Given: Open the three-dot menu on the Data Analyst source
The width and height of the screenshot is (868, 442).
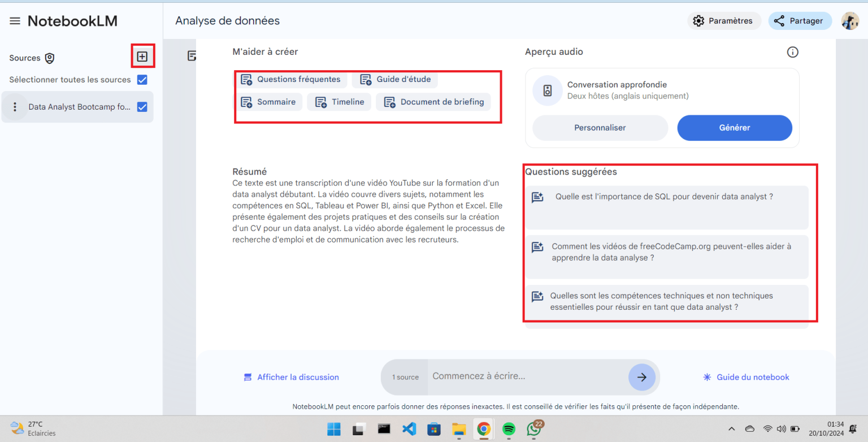Looking at the screenshot, I should click(15, 106).
